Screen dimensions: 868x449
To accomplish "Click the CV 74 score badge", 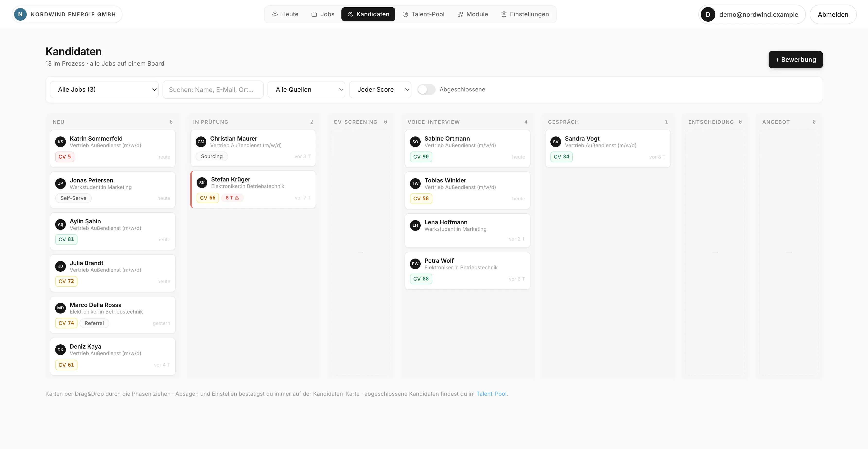I will pyautogui.click(x=66, y=323).
